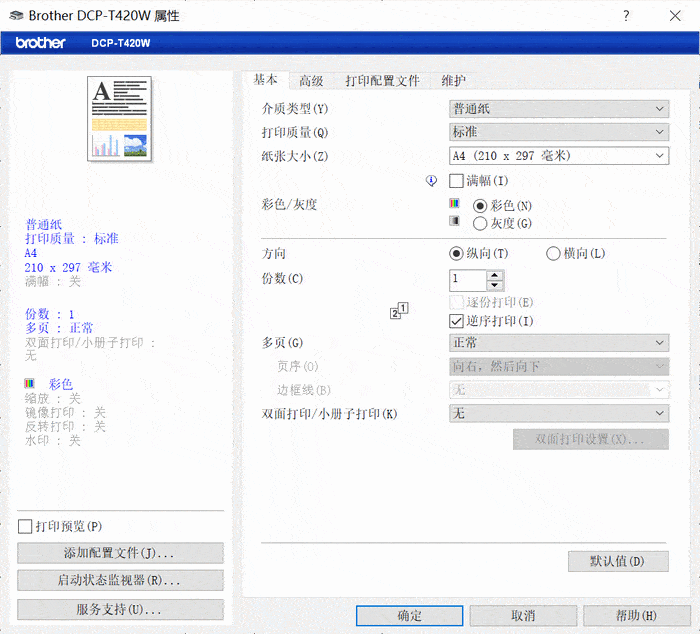Viewport: 700px width, 634px height.
Task: Click the color icon in summary panel
Action: point(29,384)
